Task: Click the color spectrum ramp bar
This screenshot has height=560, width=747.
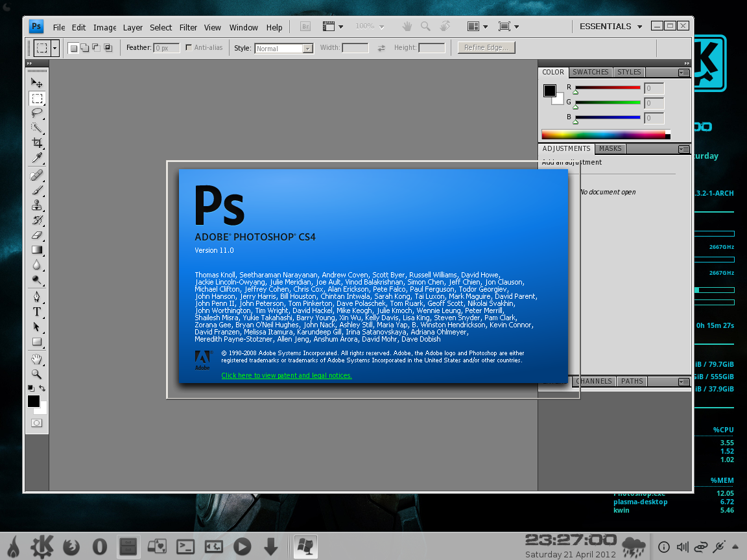Action: [603, 135]
